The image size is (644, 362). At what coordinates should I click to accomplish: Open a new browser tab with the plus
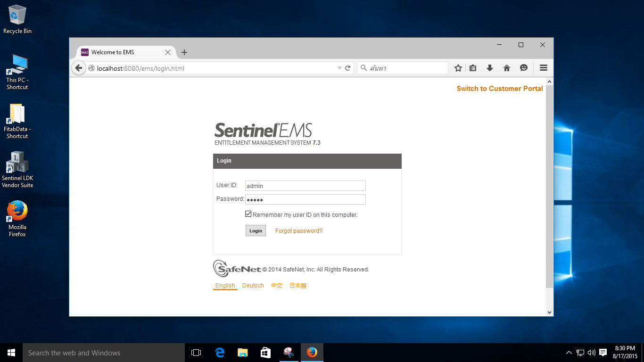point(184,52)
